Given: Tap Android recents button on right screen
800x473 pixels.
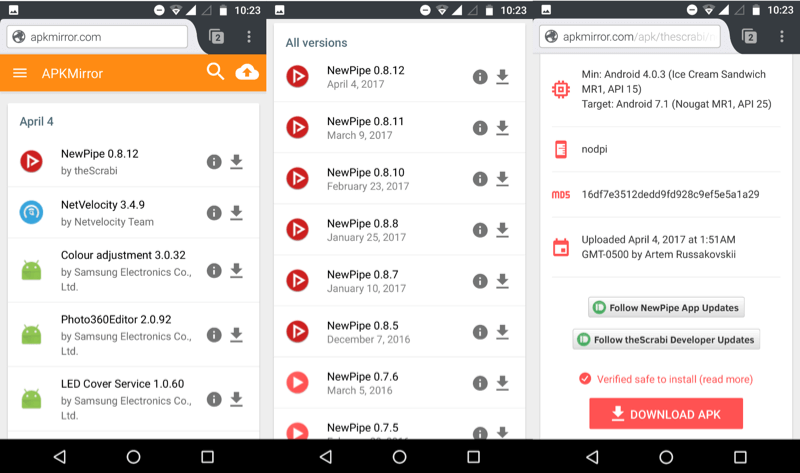Looking at the screenshot, I should pyautogui.click(x=740, y=457).
